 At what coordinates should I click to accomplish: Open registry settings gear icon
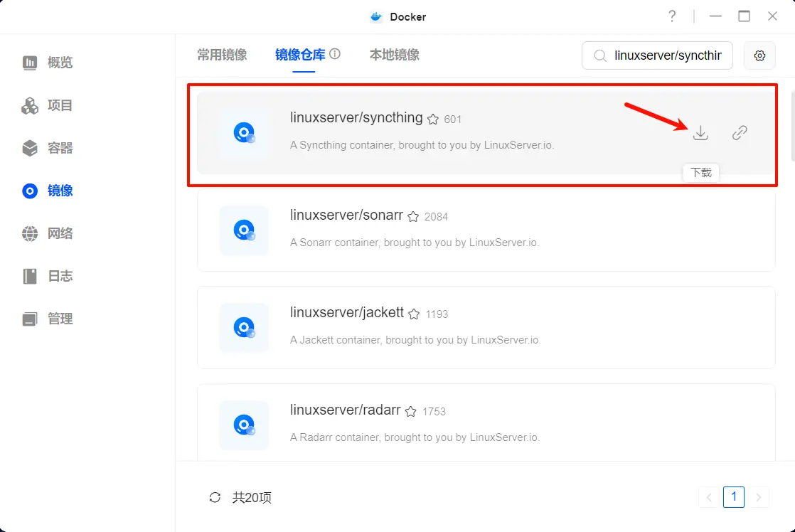coord(759,55)
